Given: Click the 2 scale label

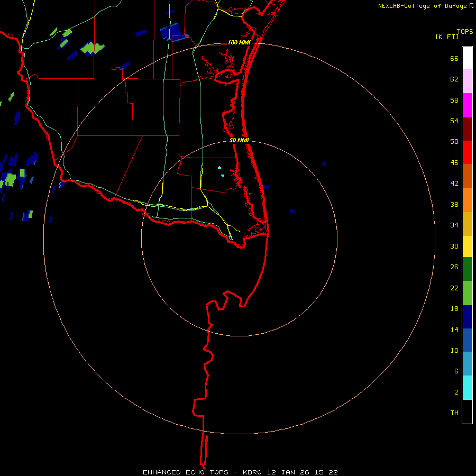Looking at the screenshot, I should (x=456, y=392).
